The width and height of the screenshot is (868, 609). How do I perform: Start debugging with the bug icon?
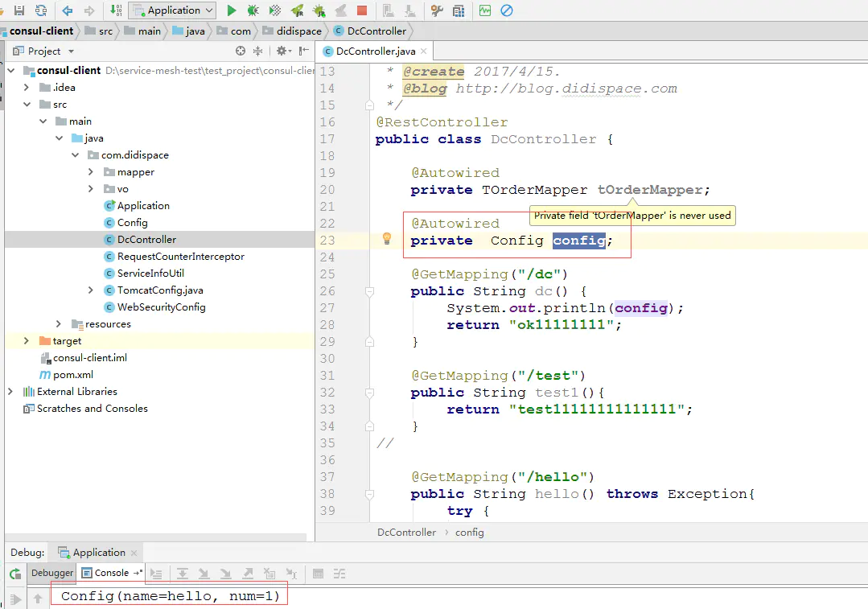click(253, 10)
